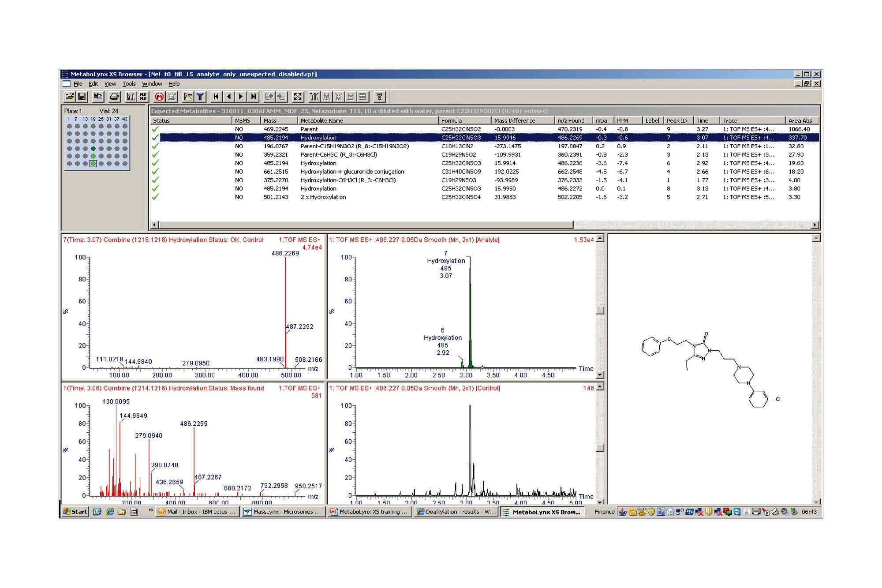Save the report using the floppy disk icon

[82, 97]
